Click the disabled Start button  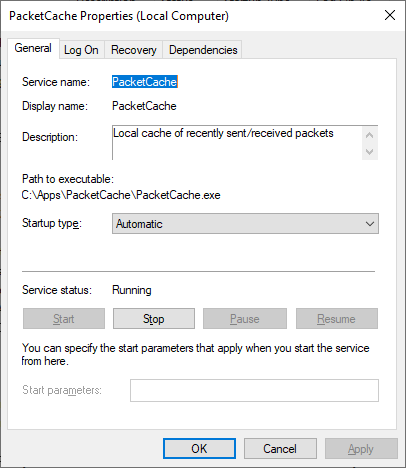coord(64,319)
